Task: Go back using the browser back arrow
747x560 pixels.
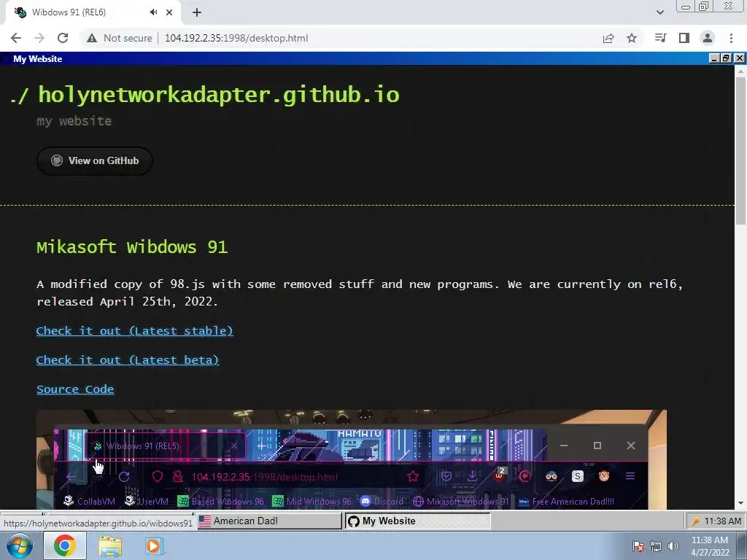Action: point(16,38)
